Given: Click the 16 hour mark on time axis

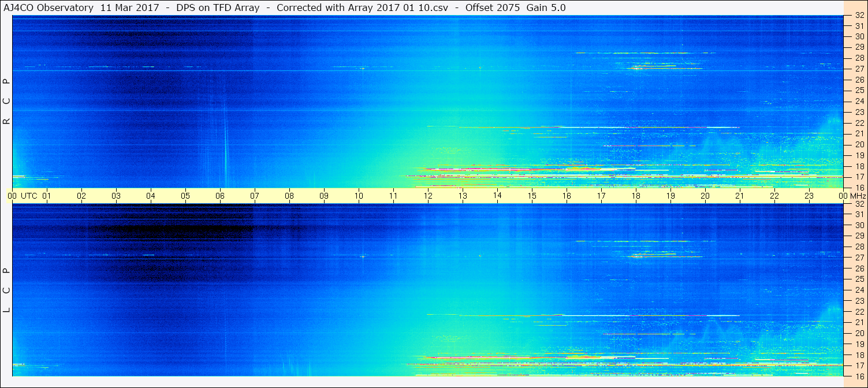Looking at the screenshot, I should [x=567, y=196].
